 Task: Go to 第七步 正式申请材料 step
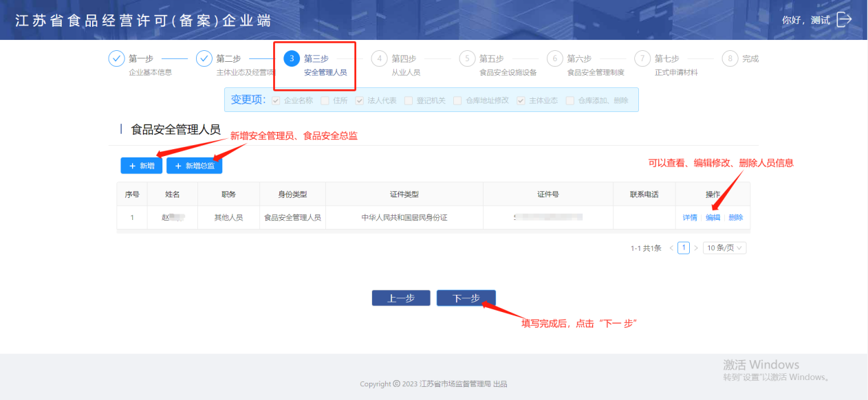[x=666, y=65]
